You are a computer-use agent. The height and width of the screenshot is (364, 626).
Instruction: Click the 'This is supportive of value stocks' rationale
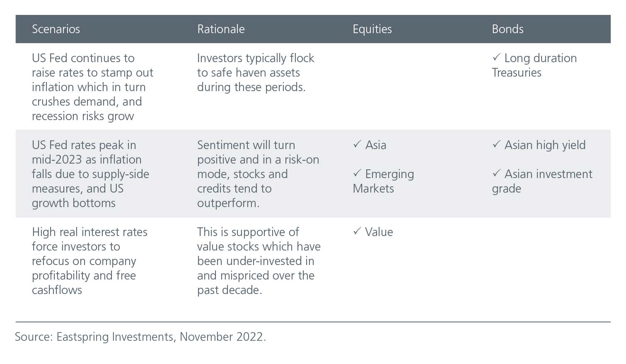point(259,261)
